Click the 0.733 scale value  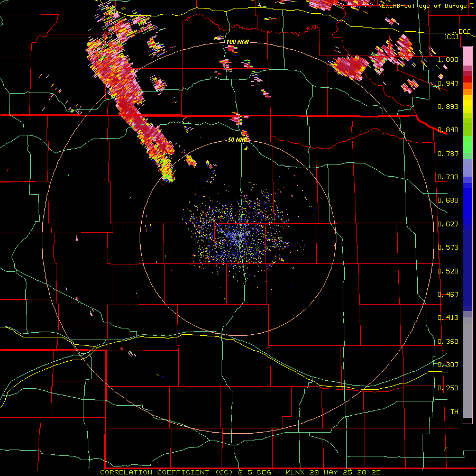click(x=448, y=177)
